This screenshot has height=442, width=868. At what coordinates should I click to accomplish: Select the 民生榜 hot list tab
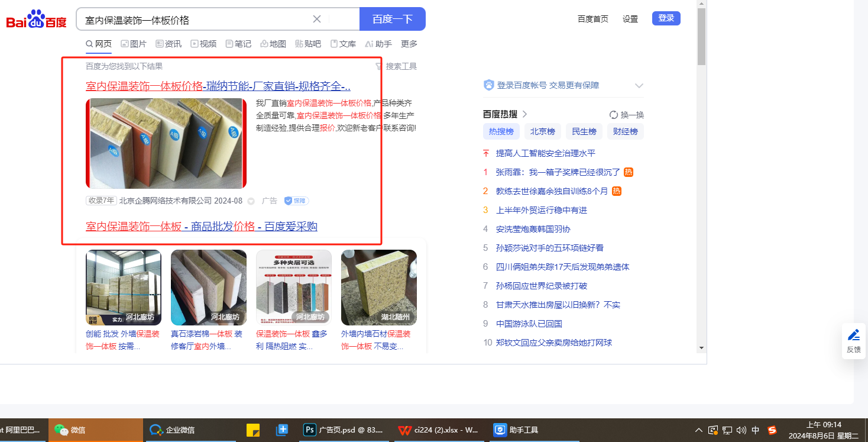coord(584,131)
